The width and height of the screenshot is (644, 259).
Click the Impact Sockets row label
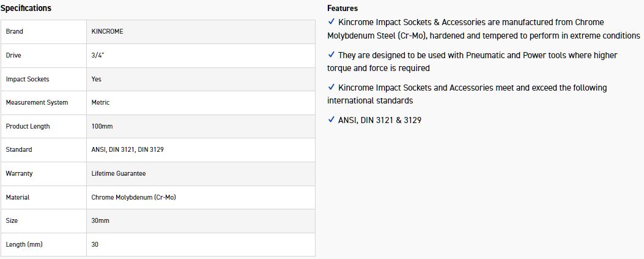tap(28, 79)
